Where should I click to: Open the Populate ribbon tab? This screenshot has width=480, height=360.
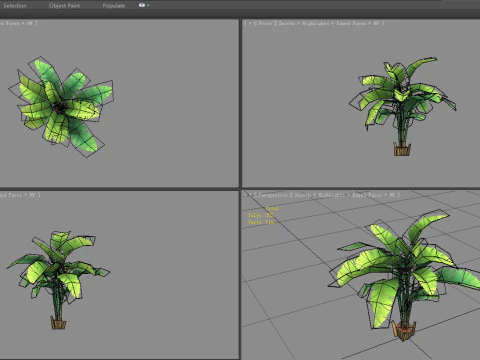[114, 5]
